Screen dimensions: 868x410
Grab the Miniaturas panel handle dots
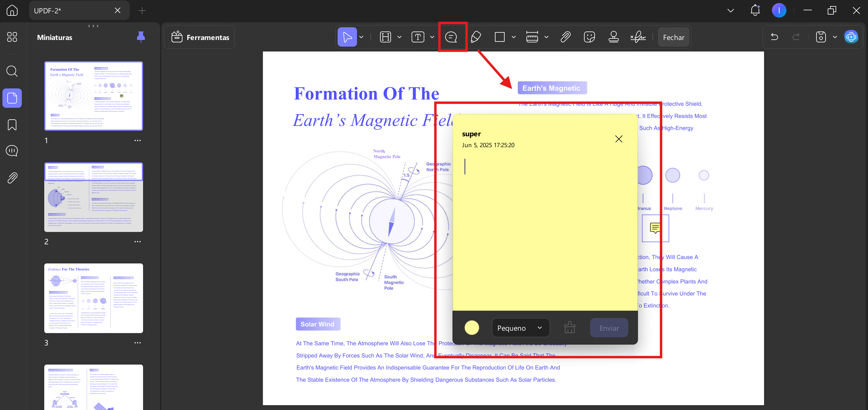click(x=93, y=26)
